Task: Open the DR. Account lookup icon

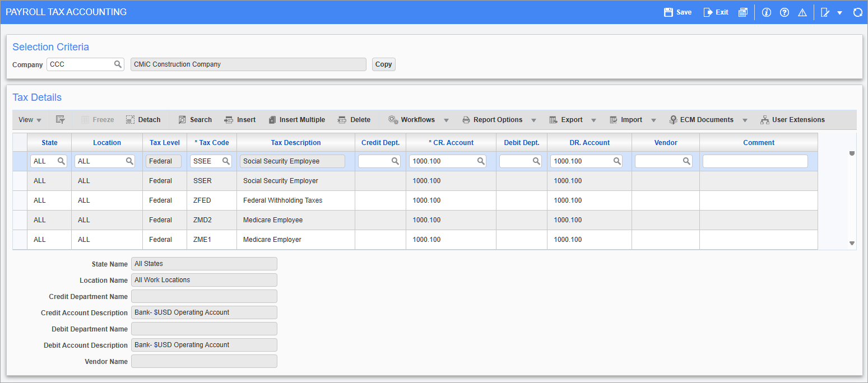Action: pos(616,161)
